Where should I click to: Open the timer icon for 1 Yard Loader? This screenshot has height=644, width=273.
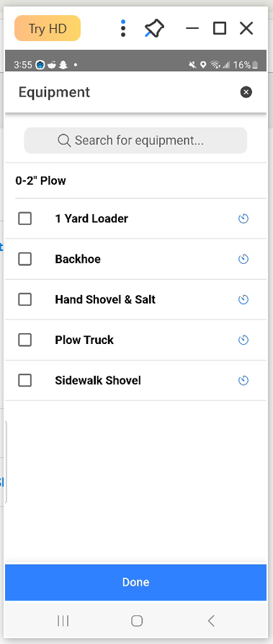click(243, 219)
